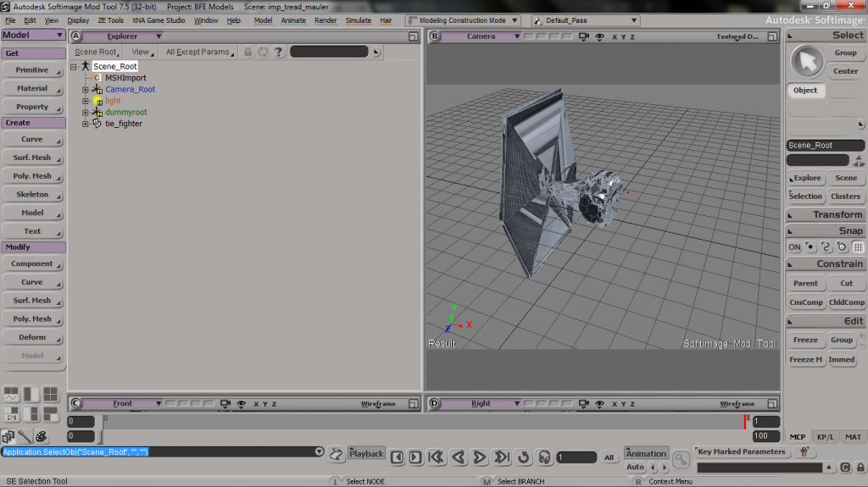The height and width of the screenshot is (487, 868).
Task: Step to previous frame button
Action: [x=397, y=457]
